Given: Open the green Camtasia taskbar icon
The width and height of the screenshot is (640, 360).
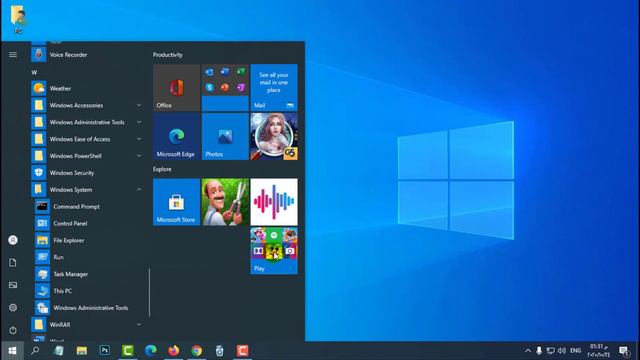Looking at the screenshot, I should [128, 351].
